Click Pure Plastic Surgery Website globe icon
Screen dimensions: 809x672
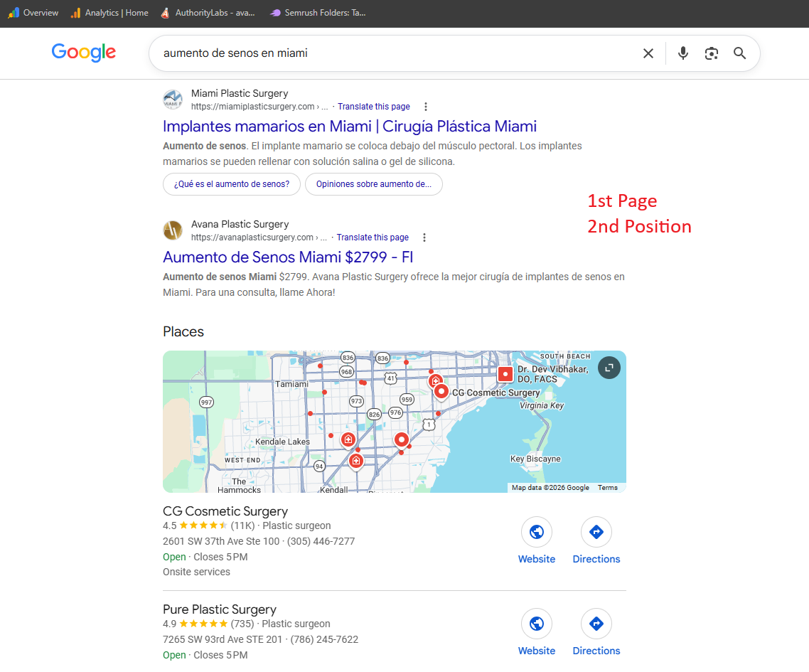[537, 624]
